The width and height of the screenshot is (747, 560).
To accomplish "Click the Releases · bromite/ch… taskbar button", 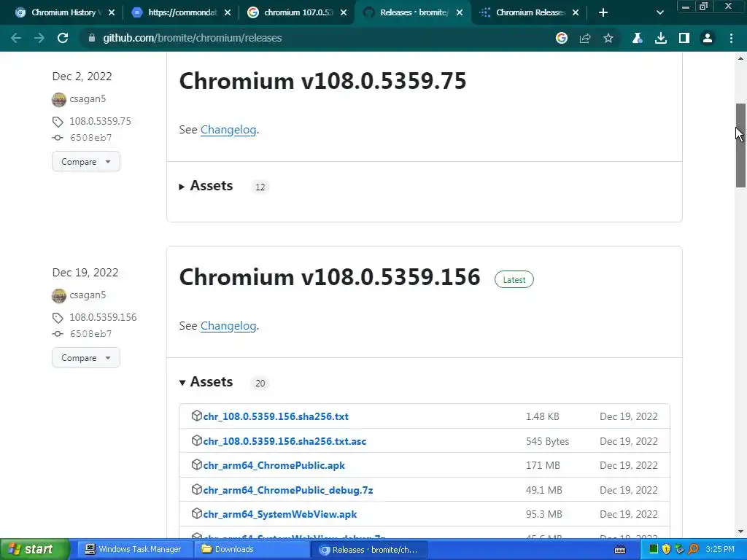I will 368,550.
